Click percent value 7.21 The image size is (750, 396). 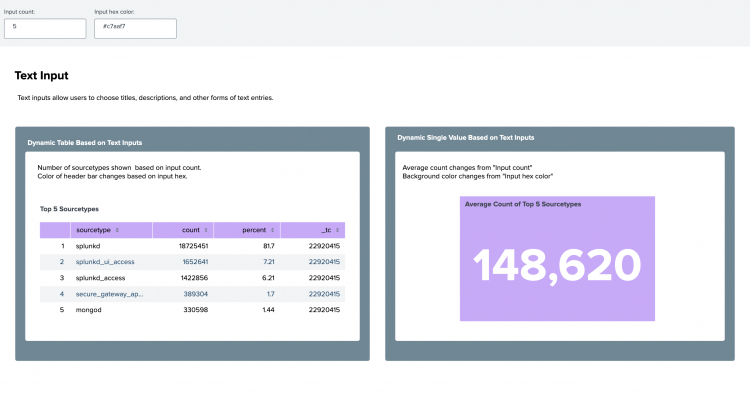[269, 262]
